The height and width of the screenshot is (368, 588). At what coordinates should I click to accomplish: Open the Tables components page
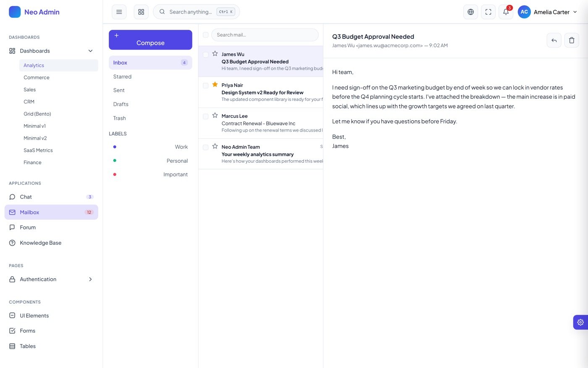[51, 346]
